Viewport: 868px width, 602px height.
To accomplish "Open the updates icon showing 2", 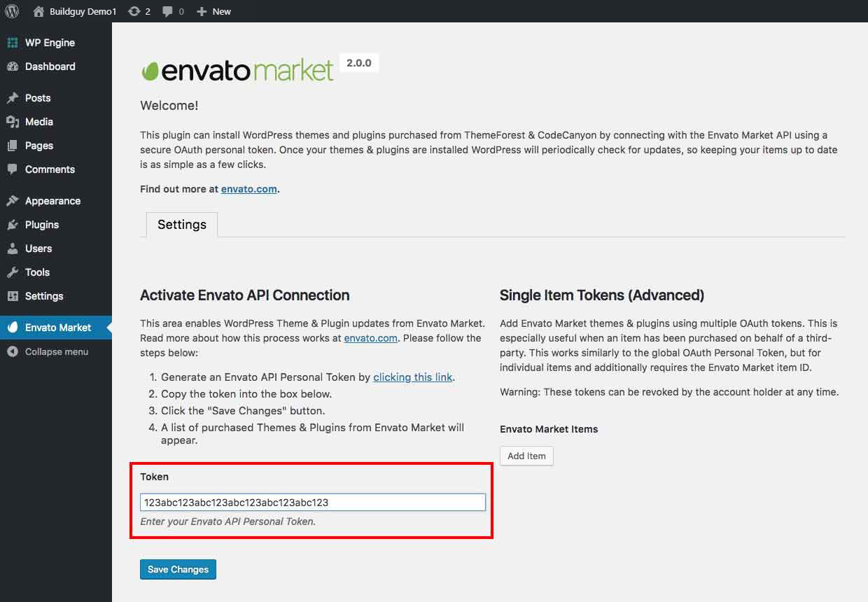I will point(134,11).
